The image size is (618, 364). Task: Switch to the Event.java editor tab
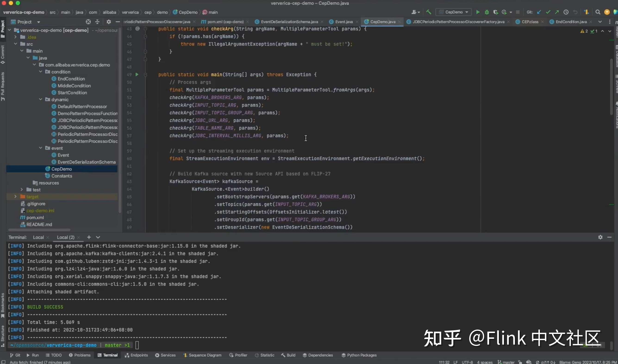(344, 22)
